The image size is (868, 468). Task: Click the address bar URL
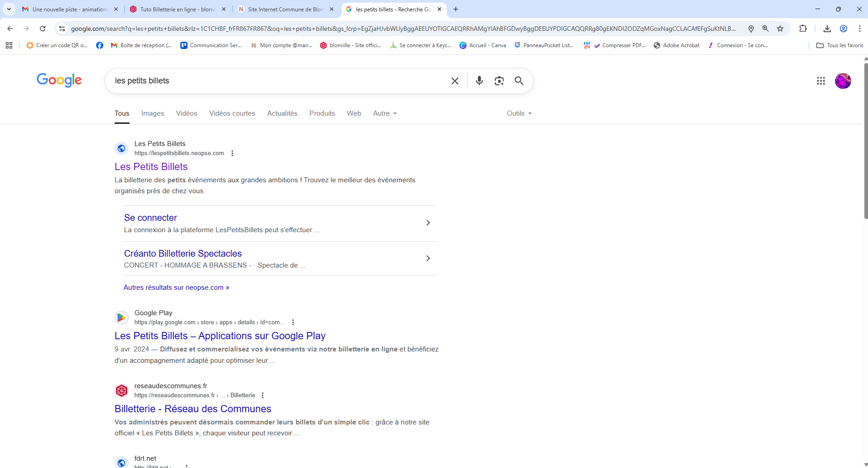[403, 29]
